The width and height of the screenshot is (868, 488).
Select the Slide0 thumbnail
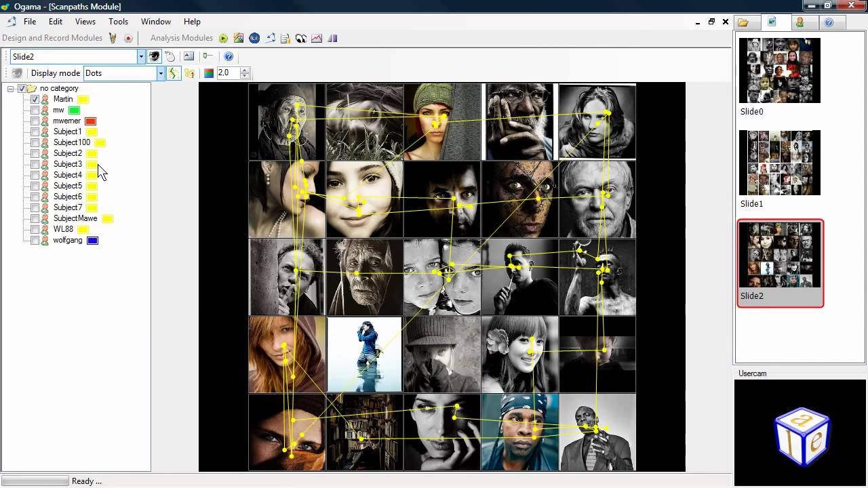(x=780, y=70)
